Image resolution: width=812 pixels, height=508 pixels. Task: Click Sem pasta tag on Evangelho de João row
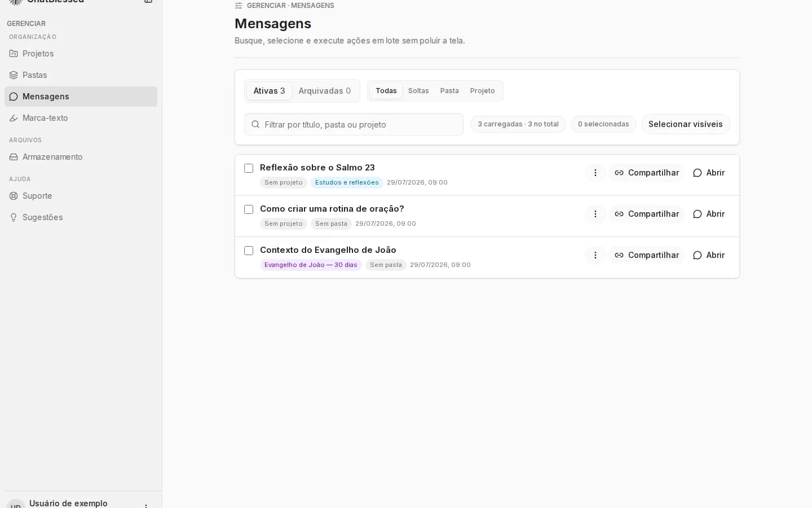386,265
